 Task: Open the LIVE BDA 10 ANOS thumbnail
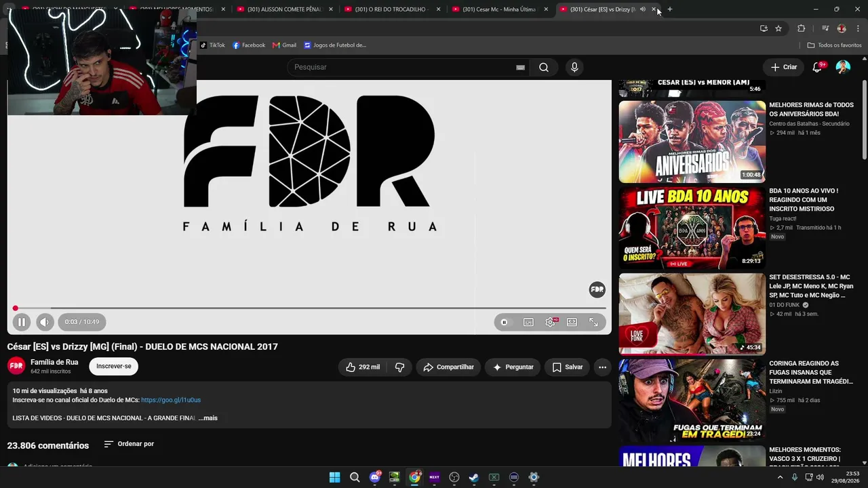(692, 228)
